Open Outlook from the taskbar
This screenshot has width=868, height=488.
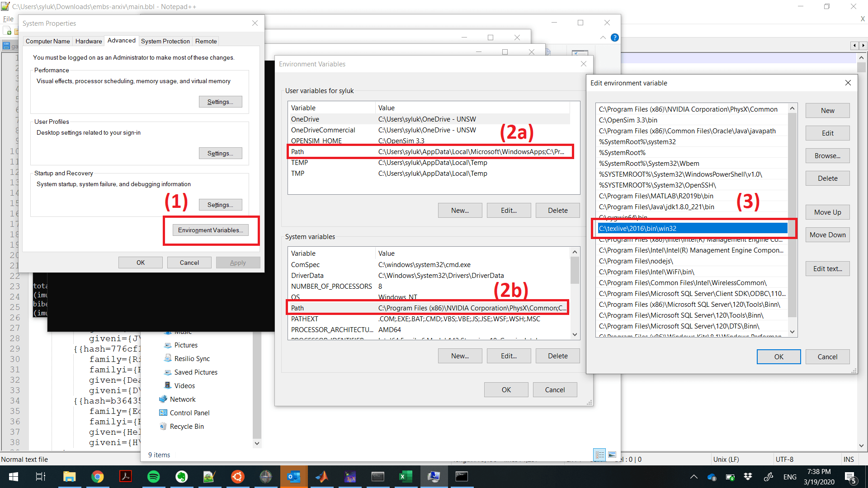(x=294, y=477)
